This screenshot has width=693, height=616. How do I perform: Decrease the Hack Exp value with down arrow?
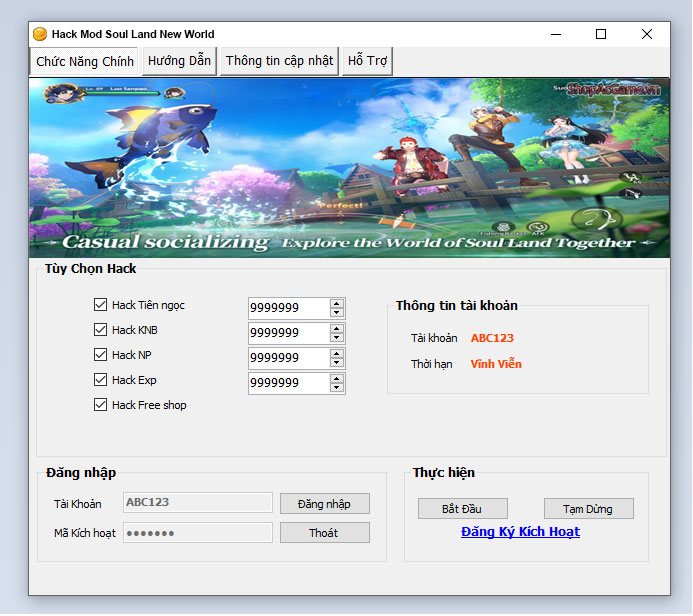337,388
